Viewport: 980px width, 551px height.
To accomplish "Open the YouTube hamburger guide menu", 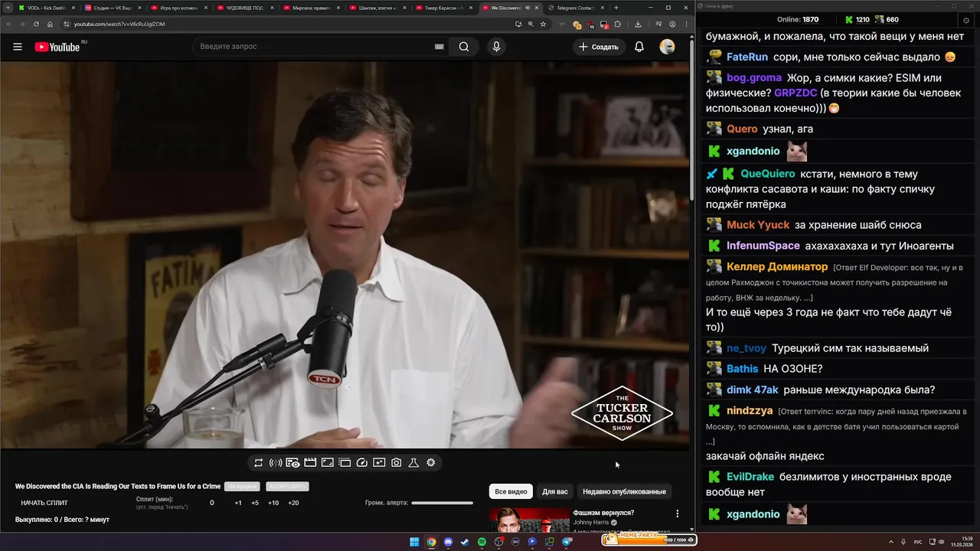I will [x=18, y=47].
